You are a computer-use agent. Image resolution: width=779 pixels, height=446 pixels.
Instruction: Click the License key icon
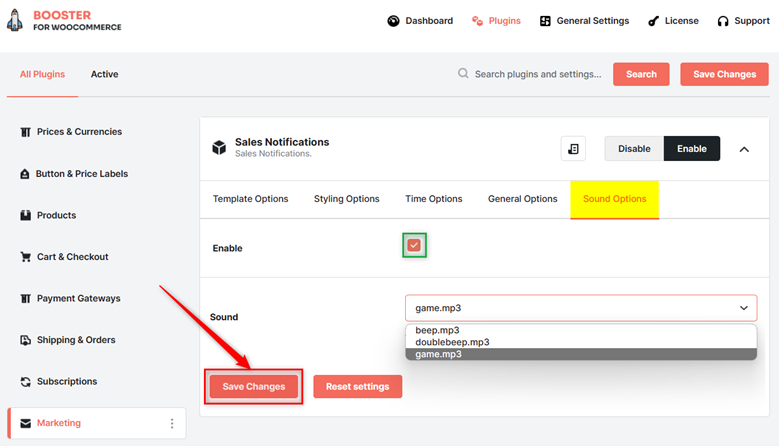tap(653, 21)
